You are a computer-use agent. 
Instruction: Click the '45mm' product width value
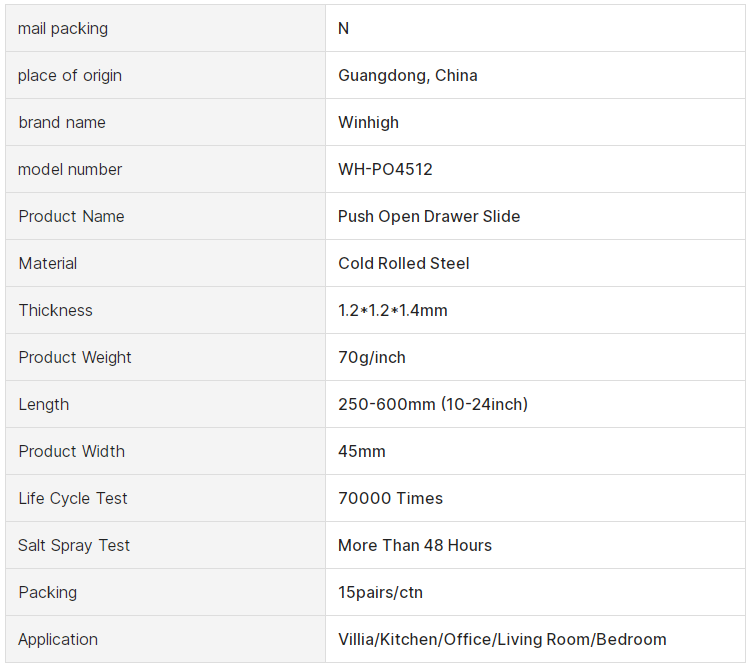[361, 452]
